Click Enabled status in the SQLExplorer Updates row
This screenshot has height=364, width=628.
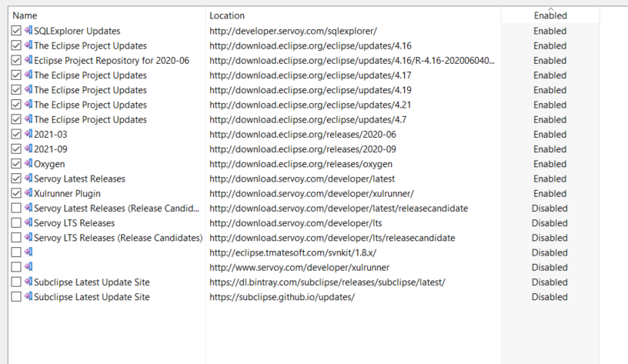(550, 31)
